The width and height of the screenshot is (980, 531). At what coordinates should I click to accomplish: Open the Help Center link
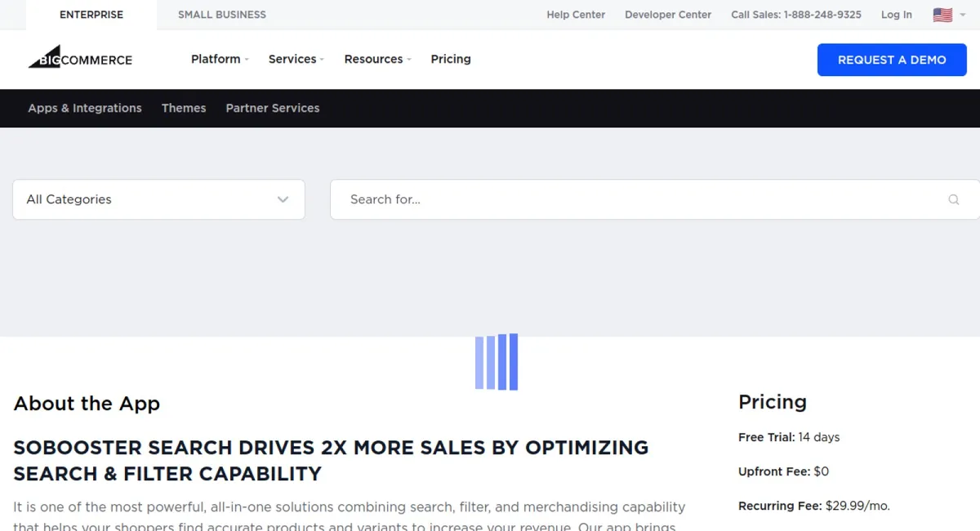576,15
